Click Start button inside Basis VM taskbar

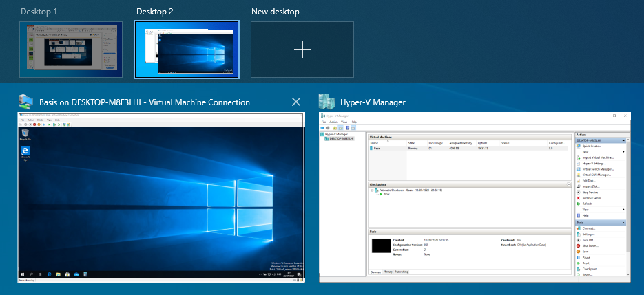pyautogui.click(x=22, y=274)
